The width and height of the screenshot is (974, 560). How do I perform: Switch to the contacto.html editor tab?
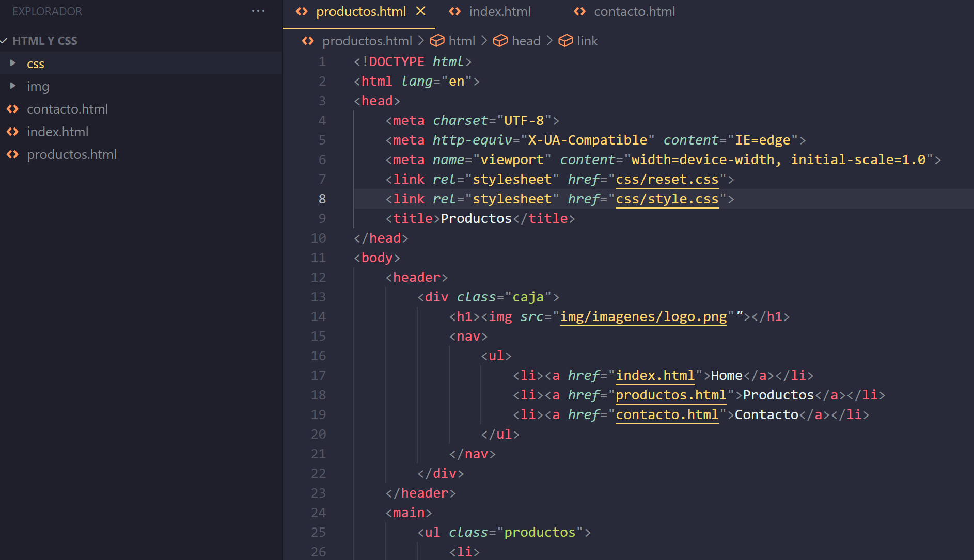(x=635, y=11)
